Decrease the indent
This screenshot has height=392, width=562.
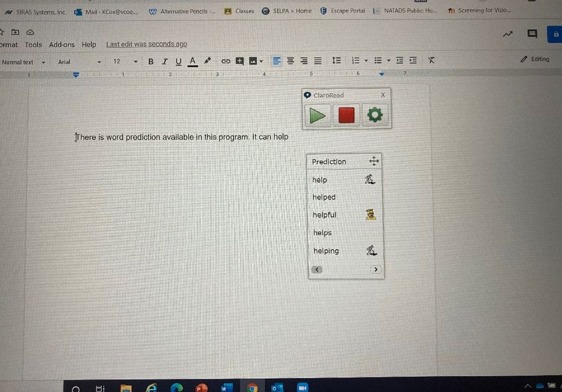click(399, 61)
